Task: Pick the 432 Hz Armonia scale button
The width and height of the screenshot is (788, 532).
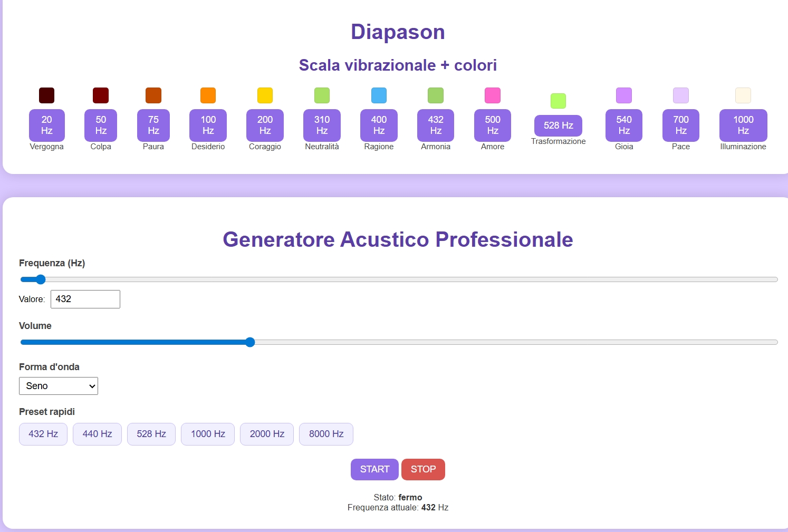Action: [x=436, y=125]
